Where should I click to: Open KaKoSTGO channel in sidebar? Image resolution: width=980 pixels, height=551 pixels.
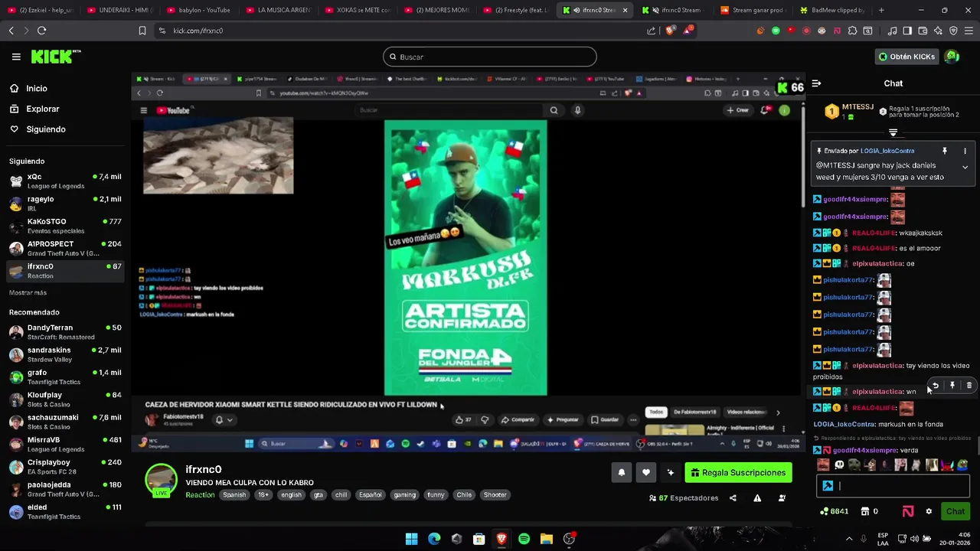tap(65, 226)
